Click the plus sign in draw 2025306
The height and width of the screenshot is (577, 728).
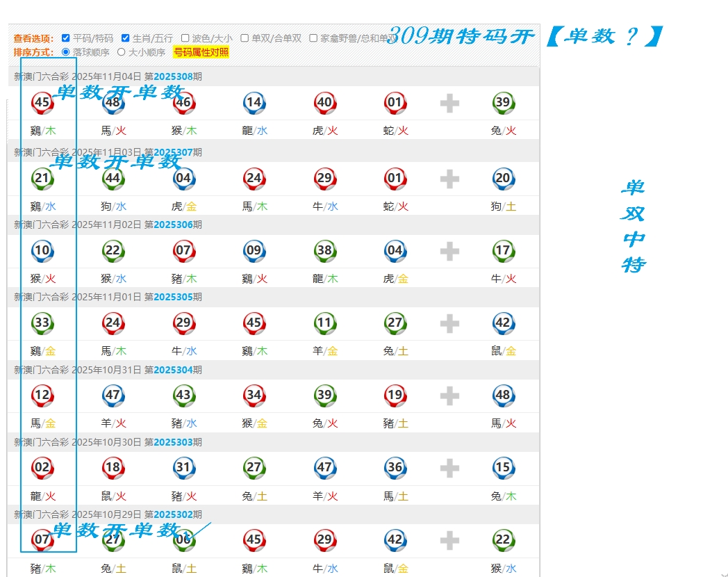pyautogui.click(x=449, y=251)
